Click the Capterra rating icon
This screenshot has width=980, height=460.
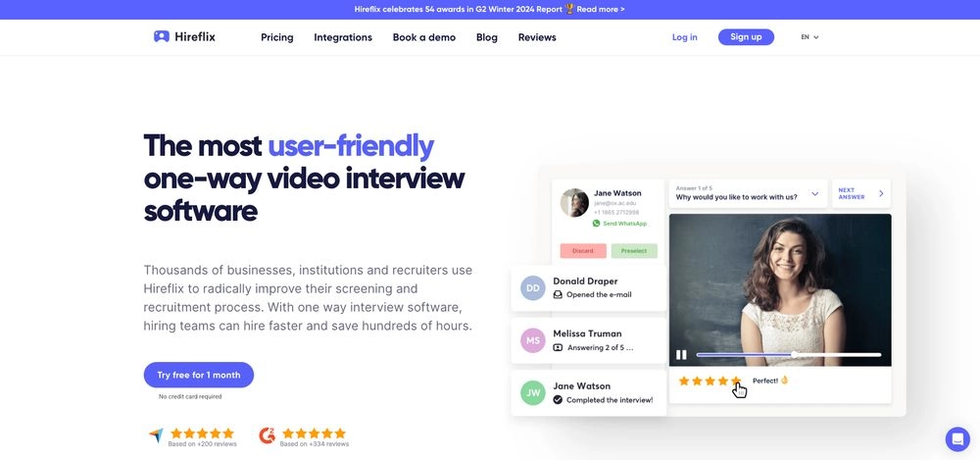tap(156, 435)
